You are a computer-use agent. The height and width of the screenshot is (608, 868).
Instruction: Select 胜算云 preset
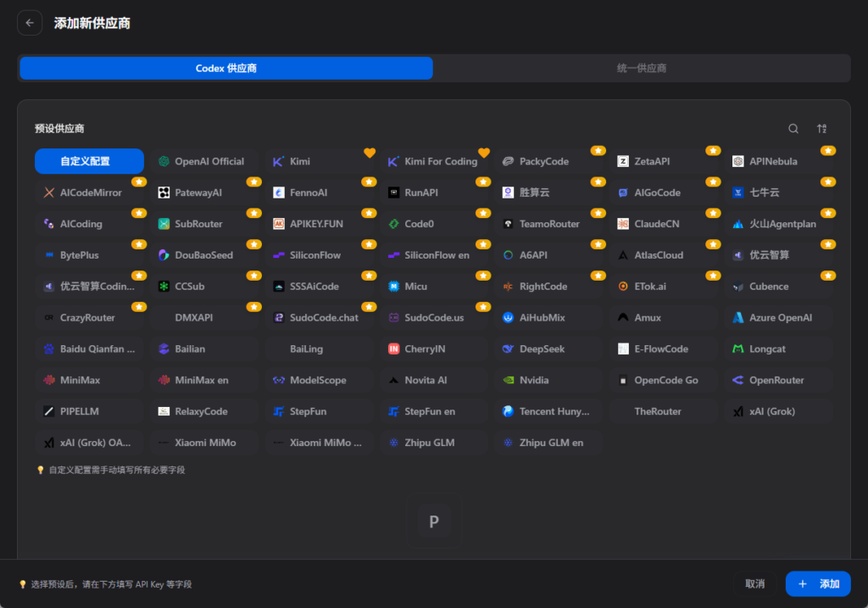(548, 192)
